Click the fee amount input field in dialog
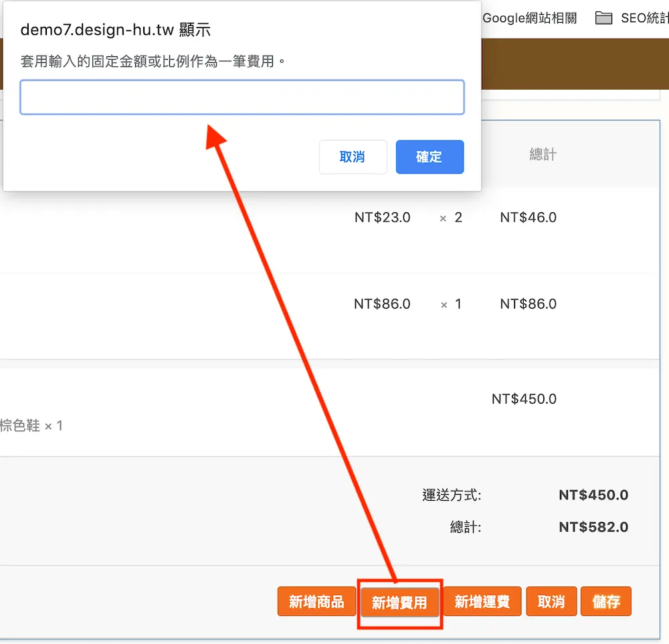The image size is (669, 644). point(242,97)
